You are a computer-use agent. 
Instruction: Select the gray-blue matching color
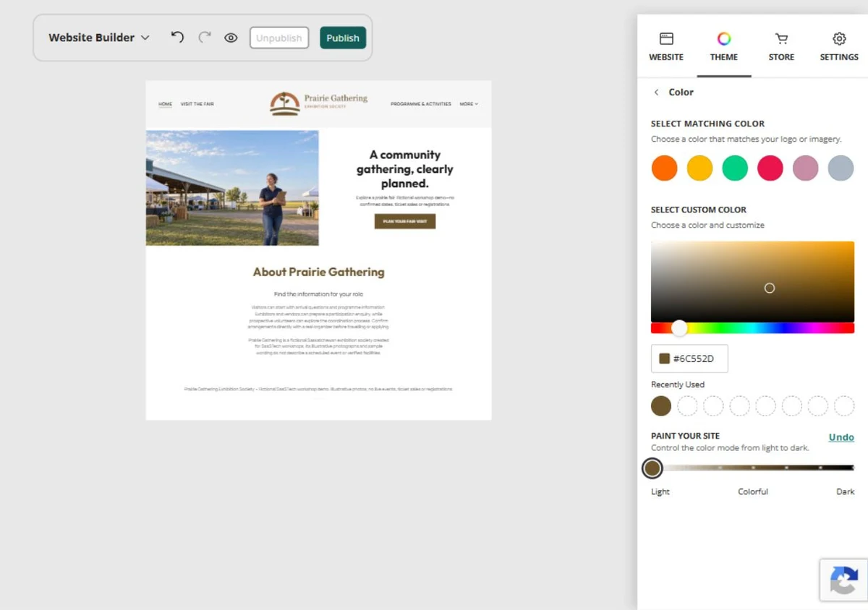tap(841, 168)
